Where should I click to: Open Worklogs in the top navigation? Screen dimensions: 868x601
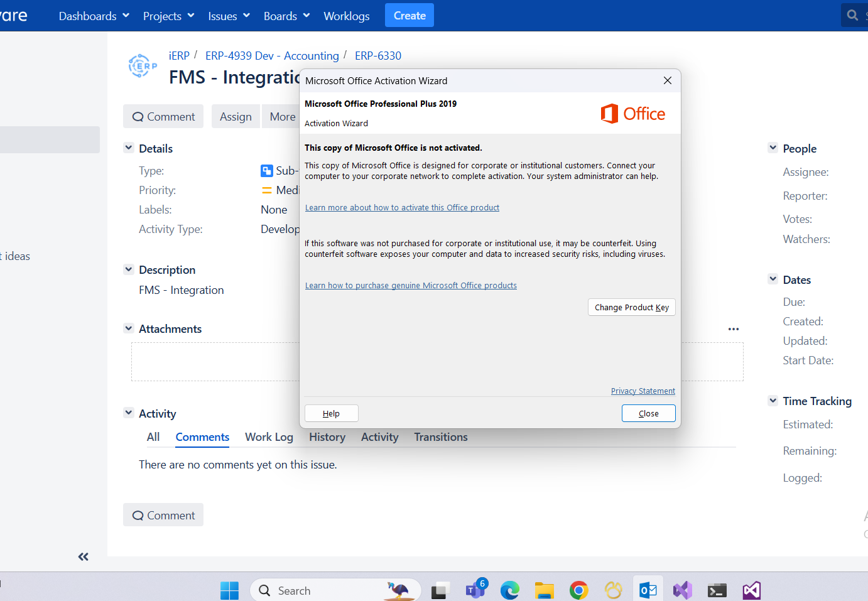[347, 16]
